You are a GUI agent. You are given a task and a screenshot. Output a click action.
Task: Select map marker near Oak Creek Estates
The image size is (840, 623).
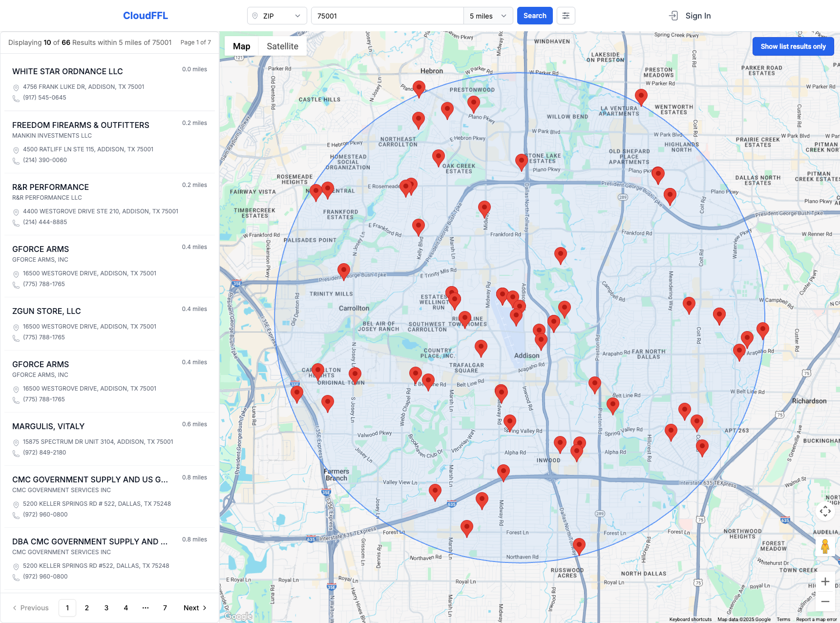(439, 158)
